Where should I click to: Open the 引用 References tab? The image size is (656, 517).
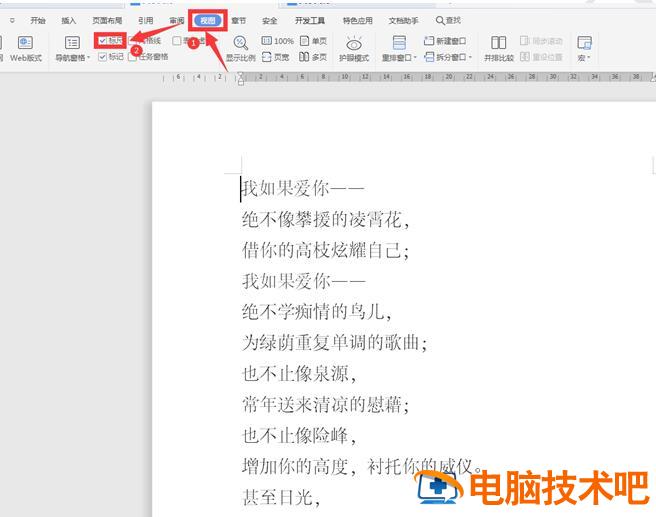tap(146, 20)
